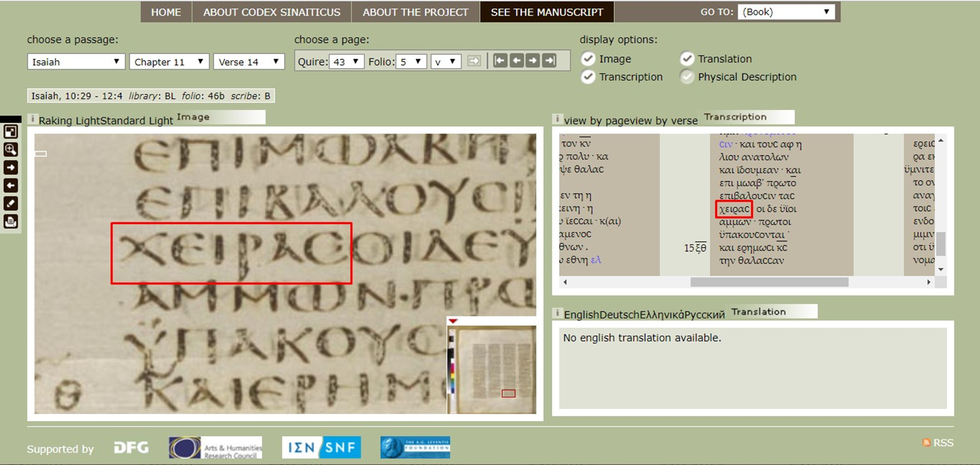
Task: Open ABOUT THE PROJECT menu
Action: [415, 12]
